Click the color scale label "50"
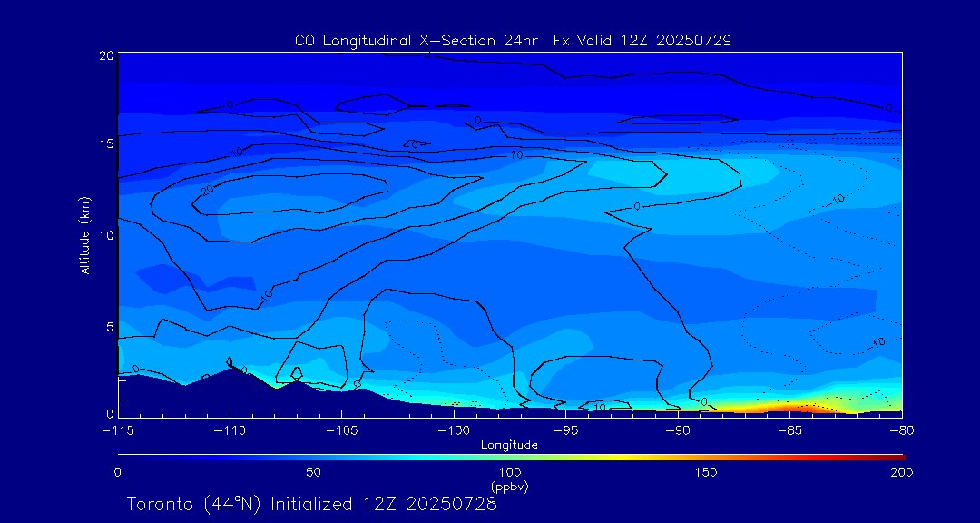The image size is (980, 523). (x=314, y=472)
